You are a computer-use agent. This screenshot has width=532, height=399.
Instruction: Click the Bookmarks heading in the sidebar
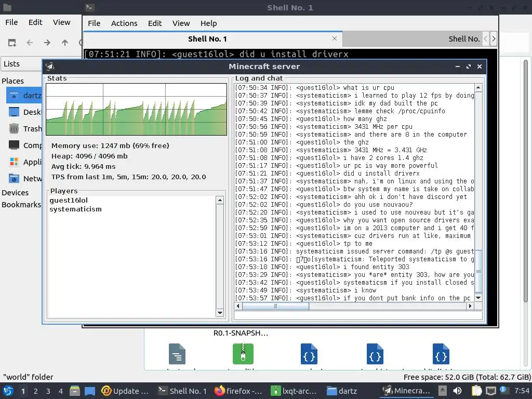coord(21,205)
